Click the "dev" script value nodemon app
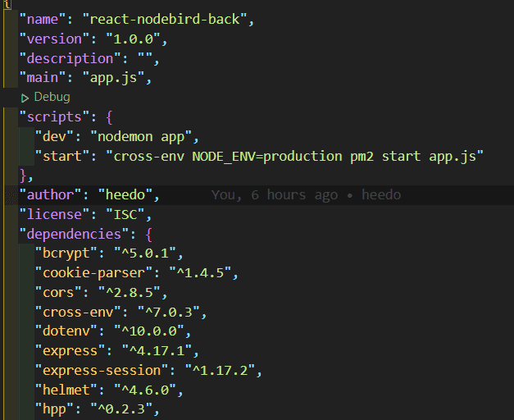The image size is (514, 420). [x=141, y=137]
